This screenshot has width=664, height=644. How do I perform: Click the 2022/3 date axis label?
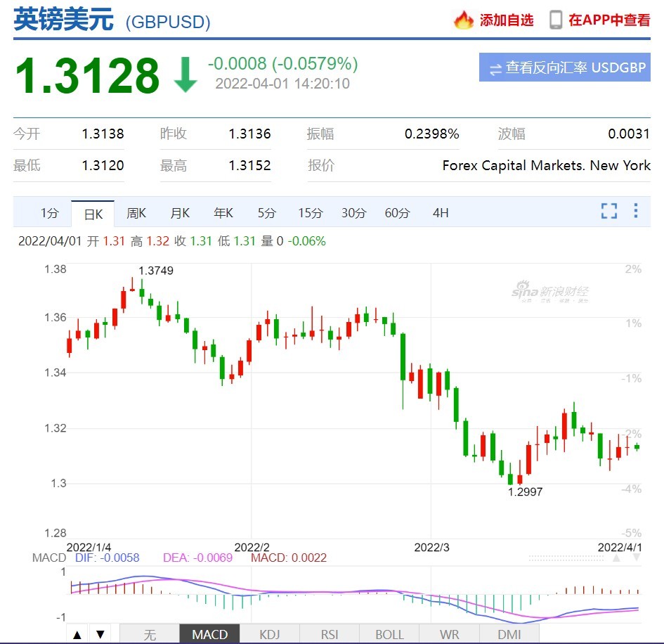click(x=431, y=548)
